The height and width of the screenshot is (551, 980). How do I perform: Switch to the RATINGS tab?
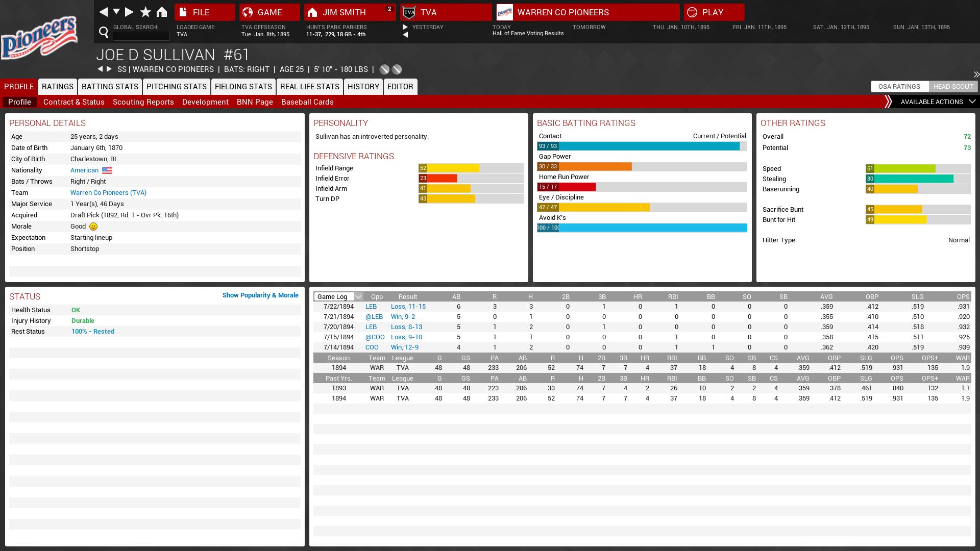(x=58, y=87)
